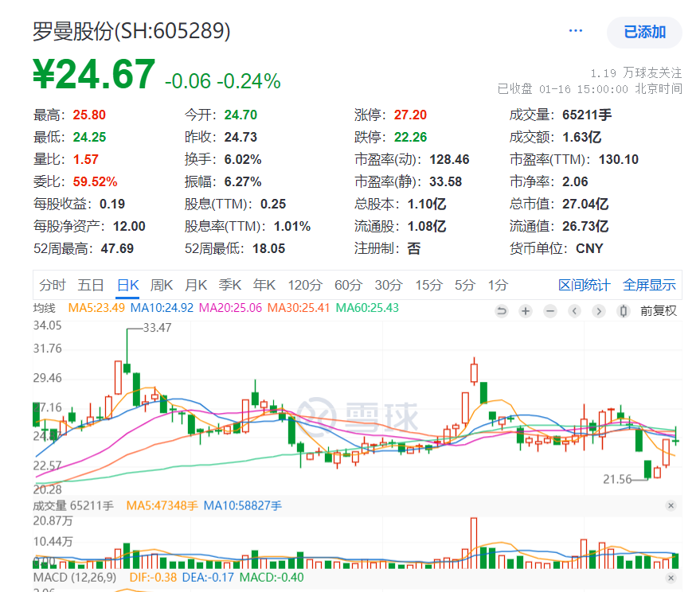Open the 前复权 adjustment dropdown
Image resolution: width=700 pixels, height=592 pixels.
click(659, 311)
